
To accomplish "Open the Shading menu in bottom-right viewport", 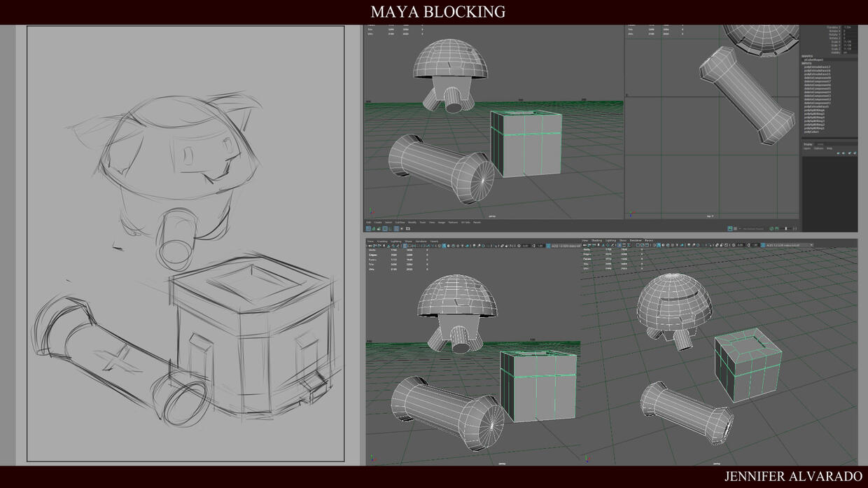I will (x=596, y=240).
